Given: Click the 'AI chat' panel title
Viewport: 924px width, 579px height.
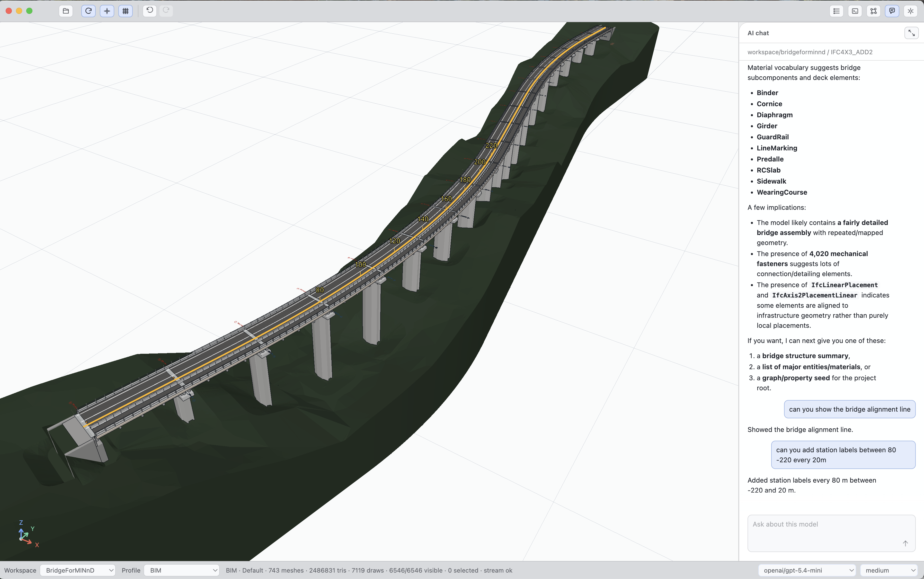Looking at the screenshot, I should pyautogui.click(x=758, y=33).
